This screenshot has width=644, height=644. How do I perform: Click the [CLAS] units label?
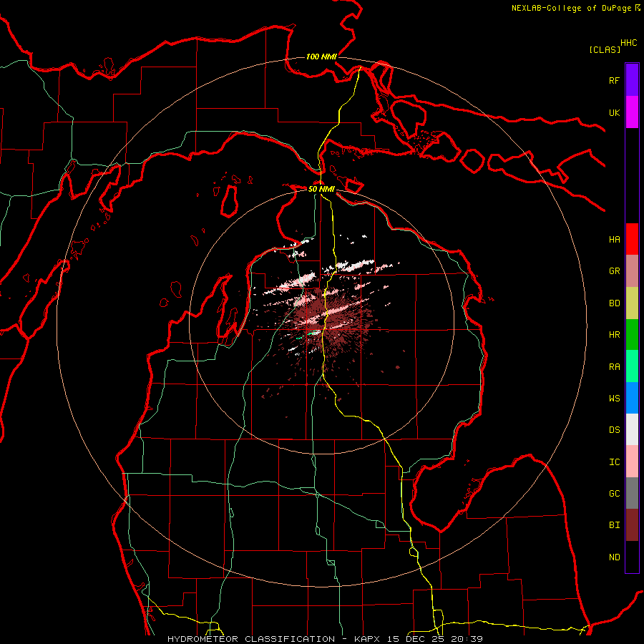point(605,49)
